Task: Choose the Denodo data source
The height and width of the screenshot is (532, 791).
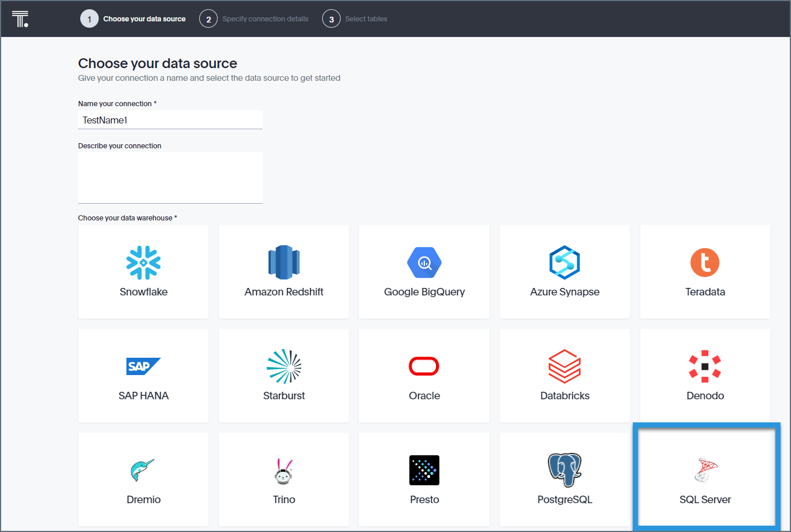Action: pos(705,375)
